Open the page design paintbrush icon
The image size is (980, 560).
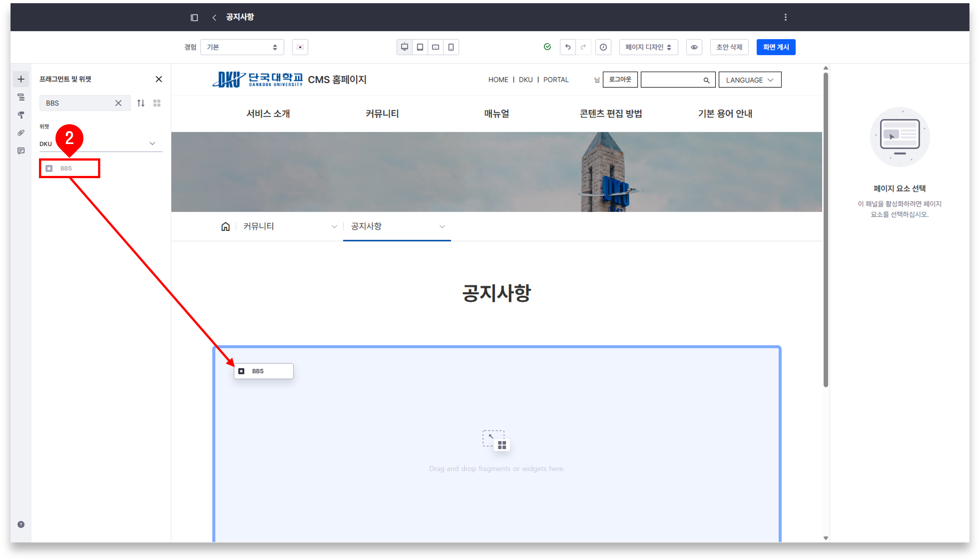pyautogui.click(x=21, y=115)
